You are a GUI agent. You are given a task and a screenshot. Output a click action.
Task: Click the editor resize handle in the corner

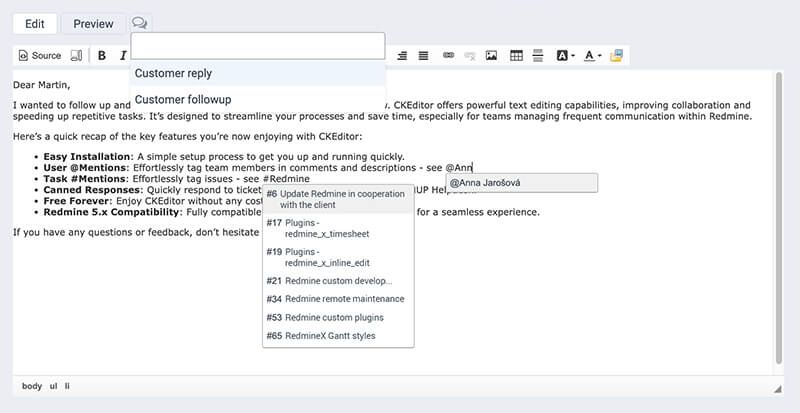click(x=777, y=389)
